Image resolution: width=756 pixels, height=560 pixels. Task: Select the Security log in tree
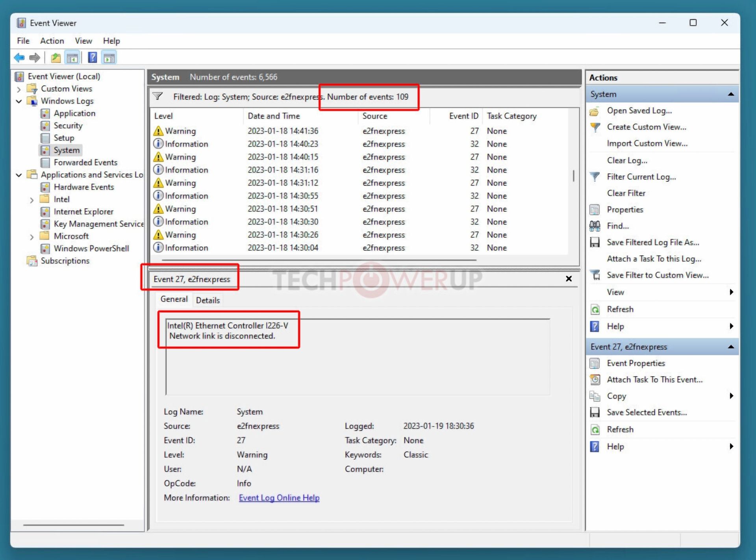tap(68, 126)
